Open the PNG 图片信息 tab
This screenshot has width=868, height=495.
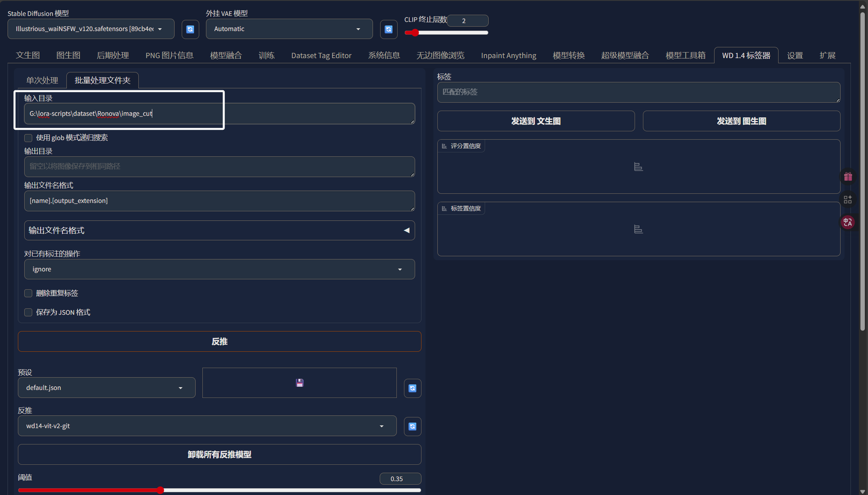pyautogui.click(x=169, y=55)
